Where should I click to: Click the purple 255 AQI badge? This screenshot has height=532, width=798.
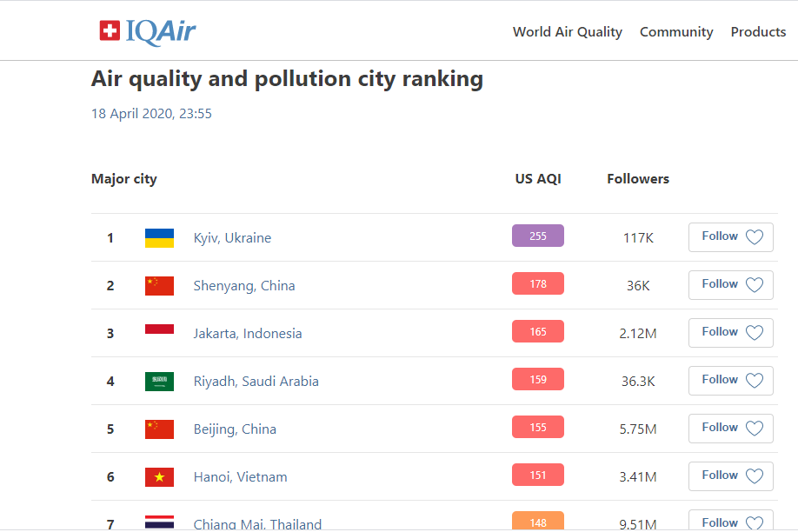(537, 236)
